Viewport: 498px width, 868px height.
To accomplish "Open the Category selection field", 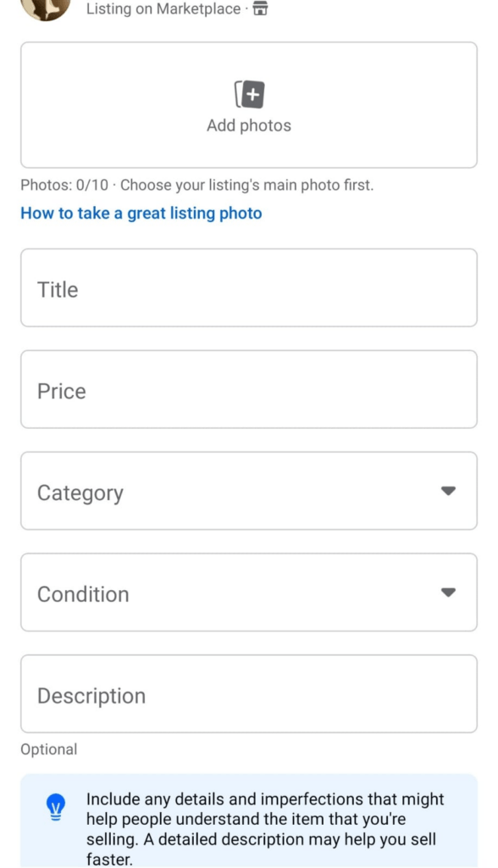I will (249, 491).
